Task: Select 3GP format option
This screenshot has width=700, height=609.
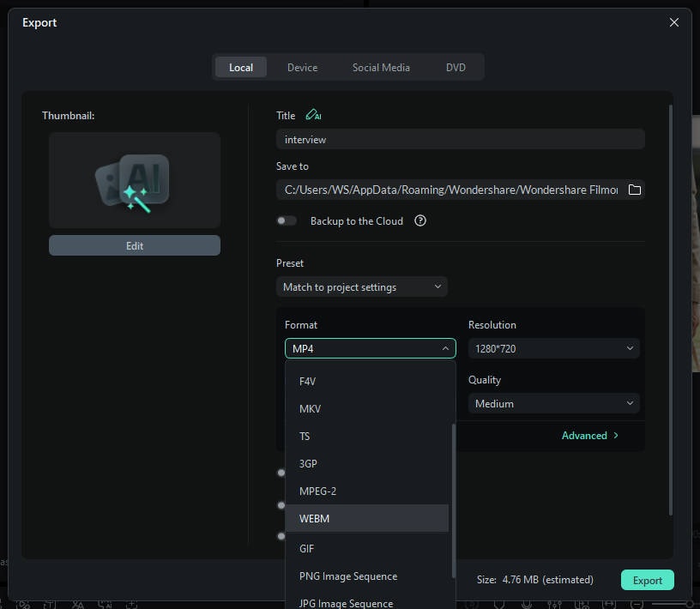Action: click(367, 463)
